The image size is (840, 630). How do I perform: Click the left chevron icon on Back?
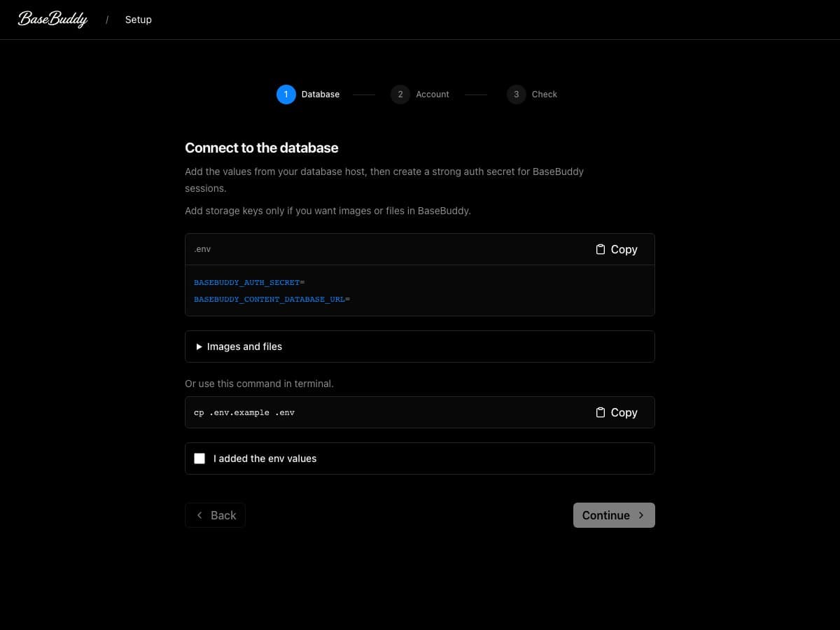pyautogui.click(x=199, y=515)
